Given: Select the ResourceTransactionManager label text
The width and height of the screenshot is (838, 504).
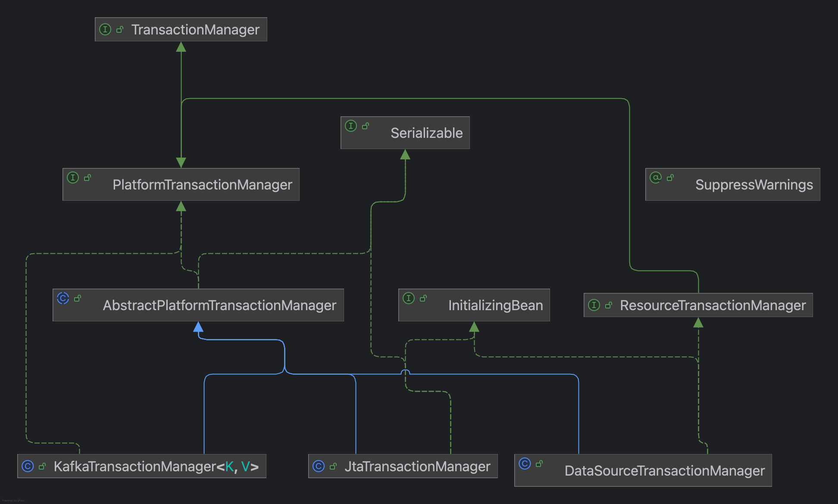Looking at the screenshot, I should point(713,305).
